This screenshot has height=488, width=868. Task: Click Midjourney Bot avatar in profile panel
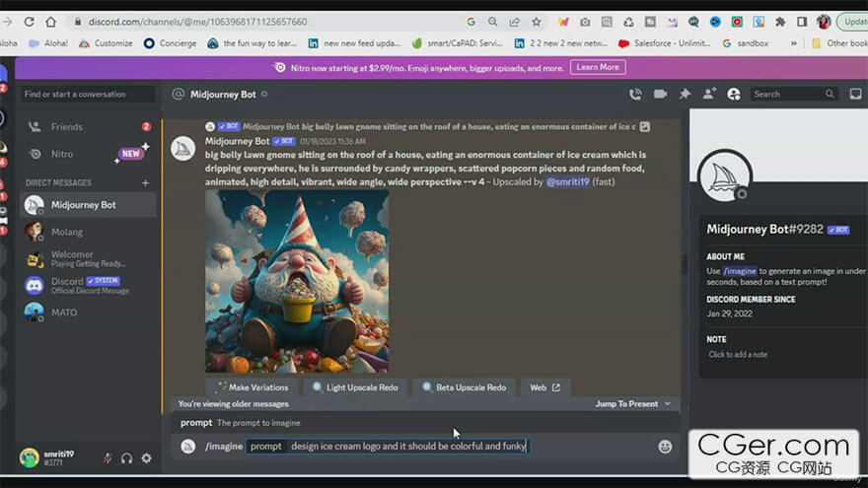[x=725, y=177]
